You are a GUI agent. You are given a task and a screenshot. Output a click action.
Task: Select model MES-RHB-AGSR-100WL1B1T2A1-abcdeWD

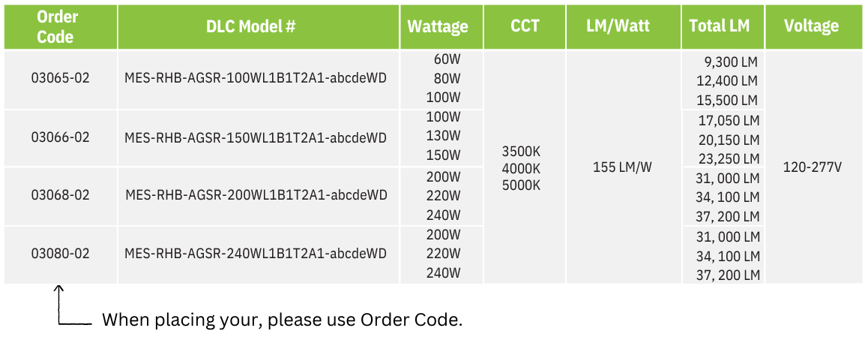click(255, 79)
